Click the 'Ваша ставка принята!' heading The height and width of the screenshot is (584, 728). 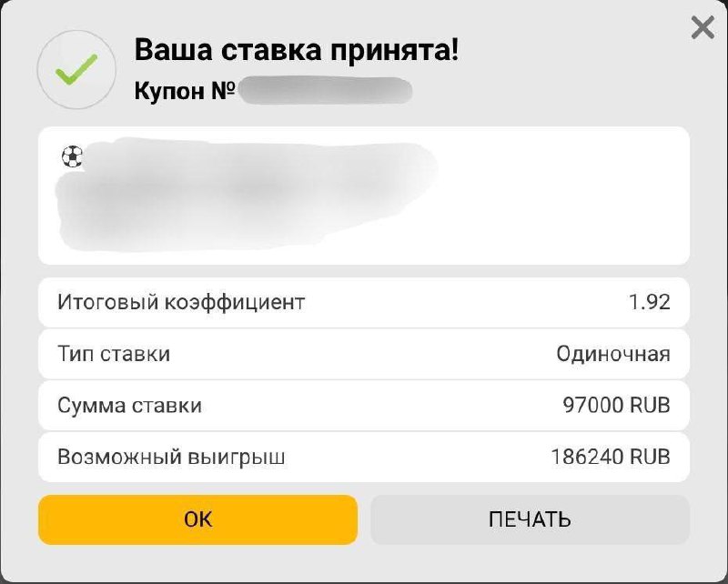point(297,50)
